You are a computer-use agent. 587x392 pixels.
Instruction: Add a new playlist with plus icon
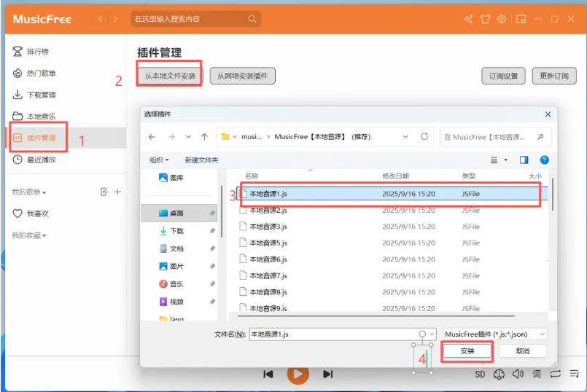(117, 192)
